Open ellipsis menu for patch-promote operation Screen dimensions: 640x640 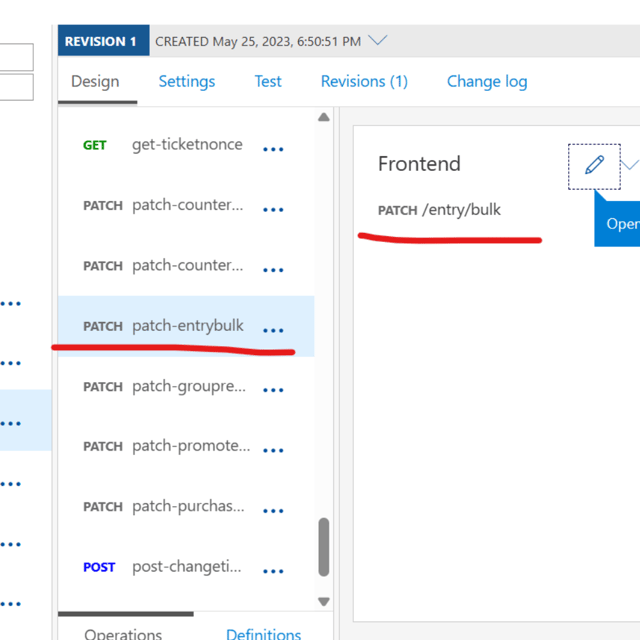(x=273, y=450)
